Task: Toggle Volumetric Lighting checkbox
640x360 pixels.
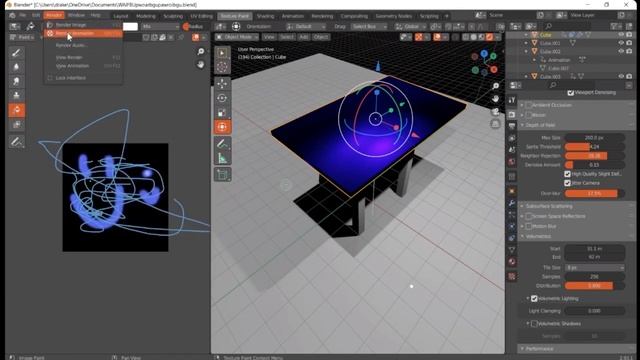Action: 534,299
